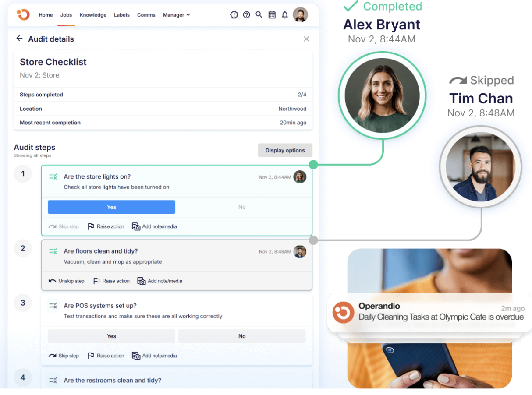Open the Labels tab
Screen dimensions: 532x395
tap(122, 15)
